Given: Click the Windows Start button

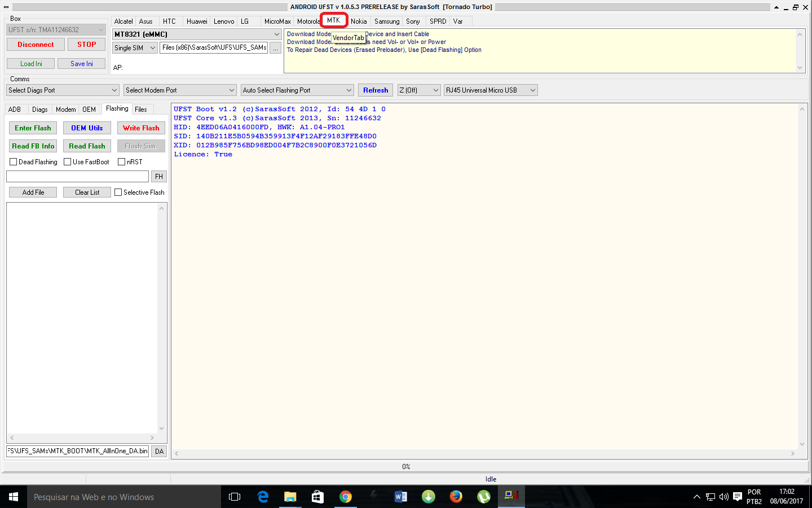Looking at the screenshot, I should click(x=14, y=497).
